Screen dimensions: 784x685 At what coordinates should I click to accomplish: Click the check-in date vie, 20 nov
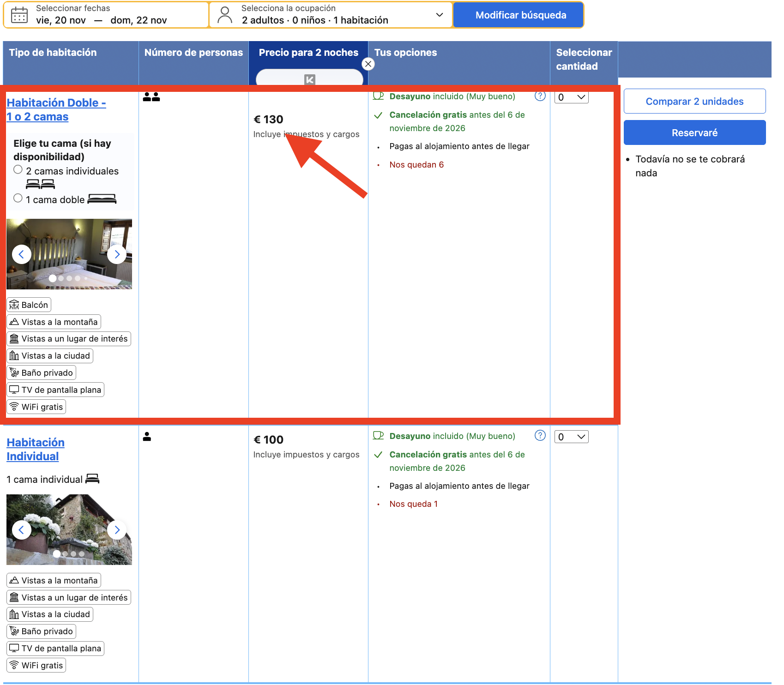61,20
